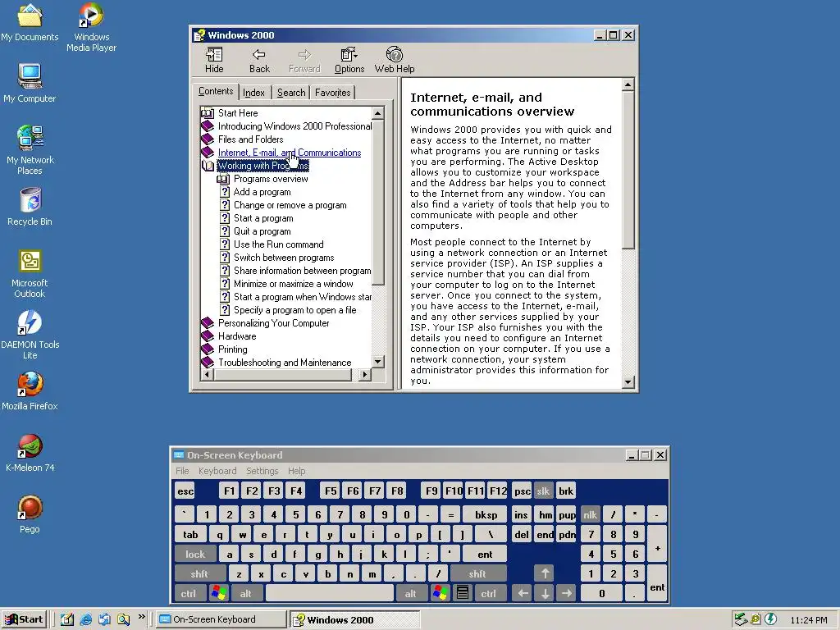
Task: Open Switch between programs topic
Action: 284,258
